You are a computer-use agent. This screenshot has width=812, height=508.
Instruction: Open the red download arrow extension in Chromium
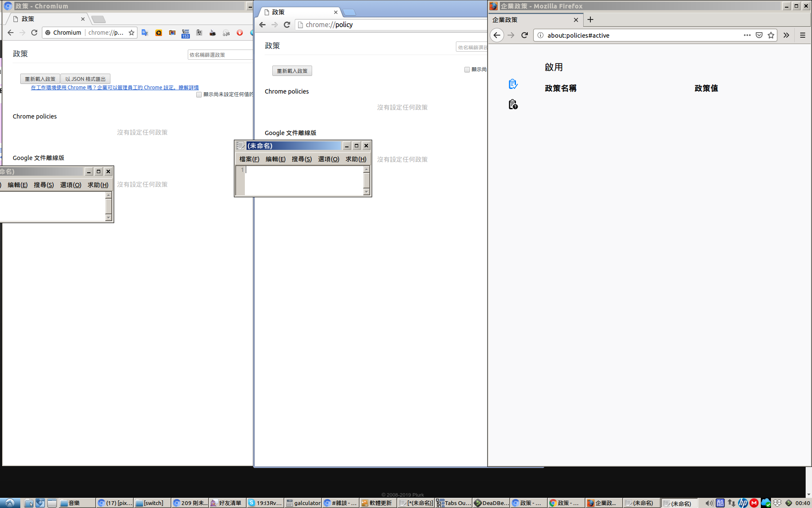click(x=240, y=33)
